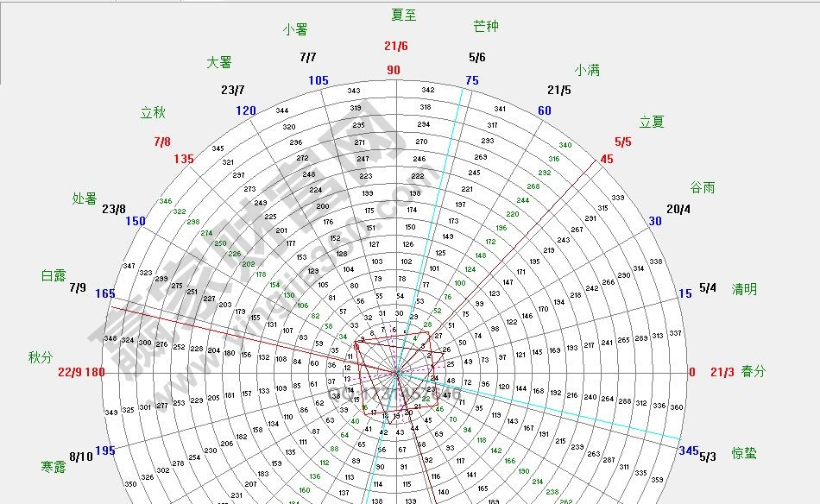Select the blue 345 degree marker
The width and height of the screenshot is (820, 504).
688,450
